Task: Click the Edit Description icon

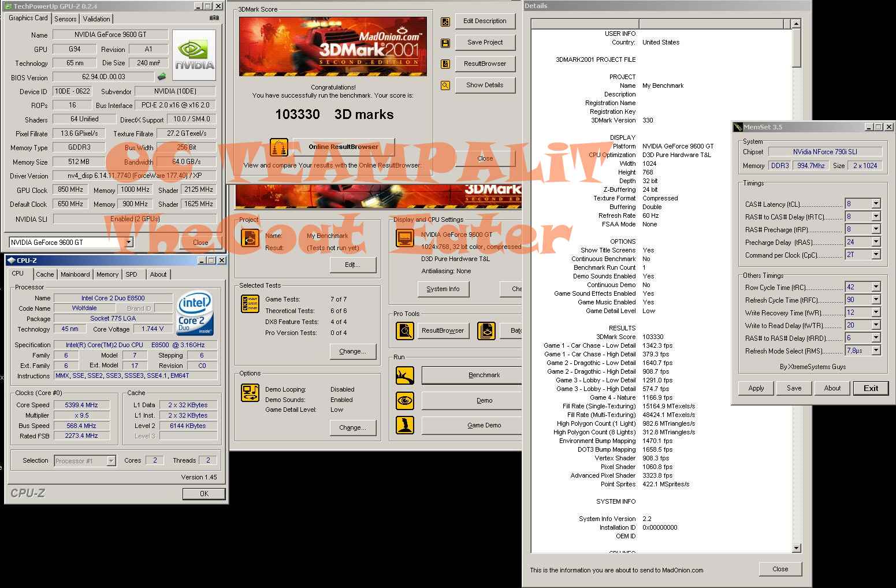Action: click(x=445, y=21)
